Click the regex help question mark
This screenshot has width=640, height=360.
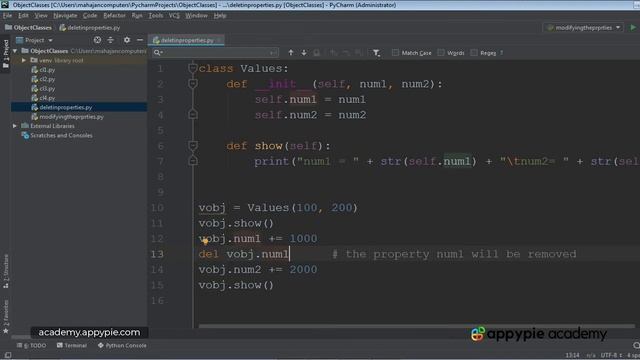[x=501, y=53]
